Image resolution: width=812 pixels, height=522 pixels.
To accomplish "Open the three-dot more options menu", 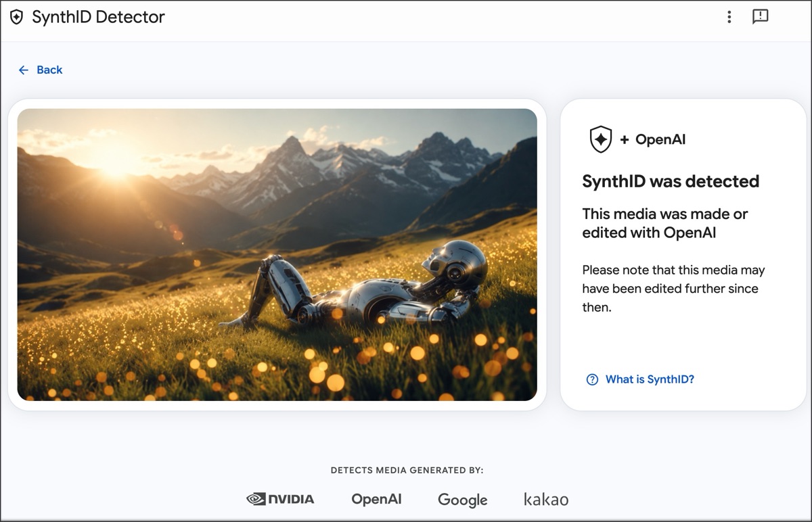I will [x=729, y=17].
